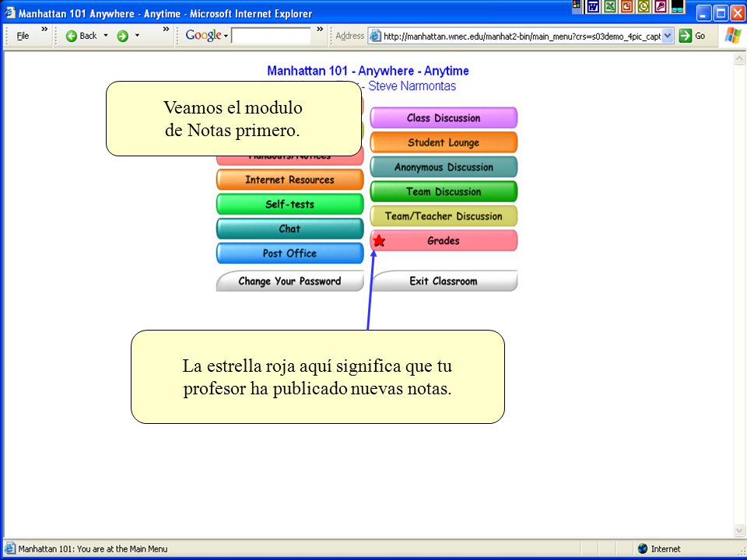
Task: Click the green Back arrow icon
Action: [72, 37]
